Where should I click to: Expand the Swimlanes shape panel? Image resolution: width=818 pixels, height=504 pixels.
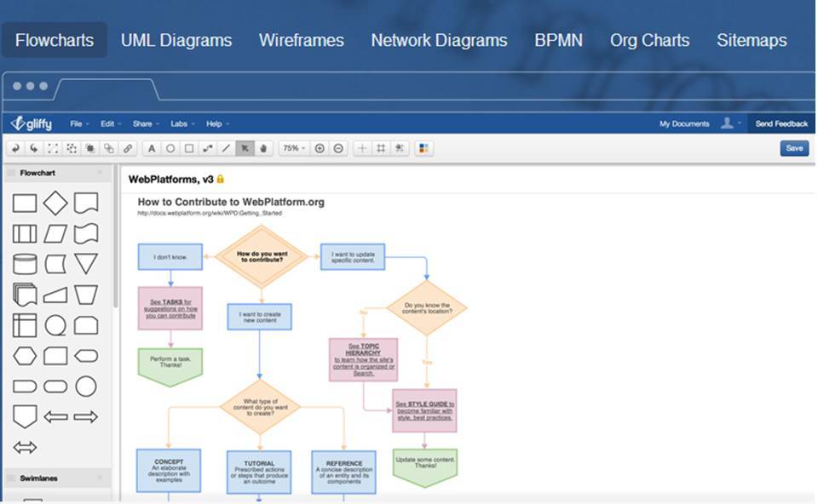(57, 478)
